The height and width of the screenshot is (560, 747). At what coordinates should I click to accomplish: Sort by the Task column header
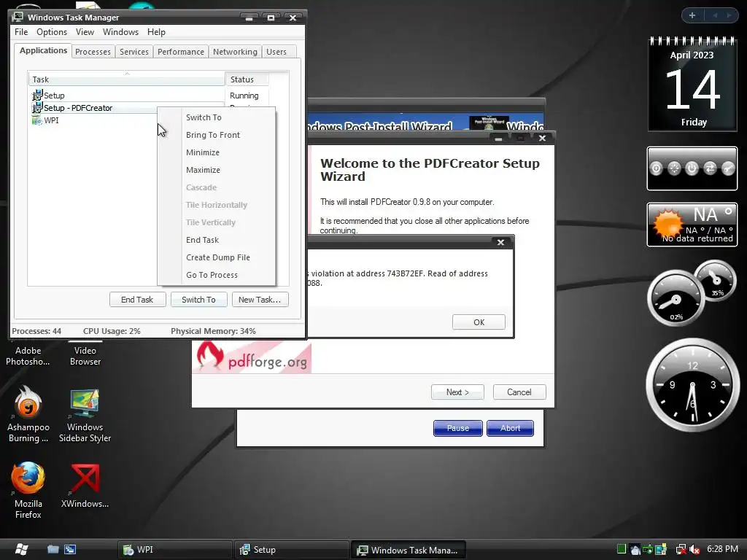coord(126,79)
